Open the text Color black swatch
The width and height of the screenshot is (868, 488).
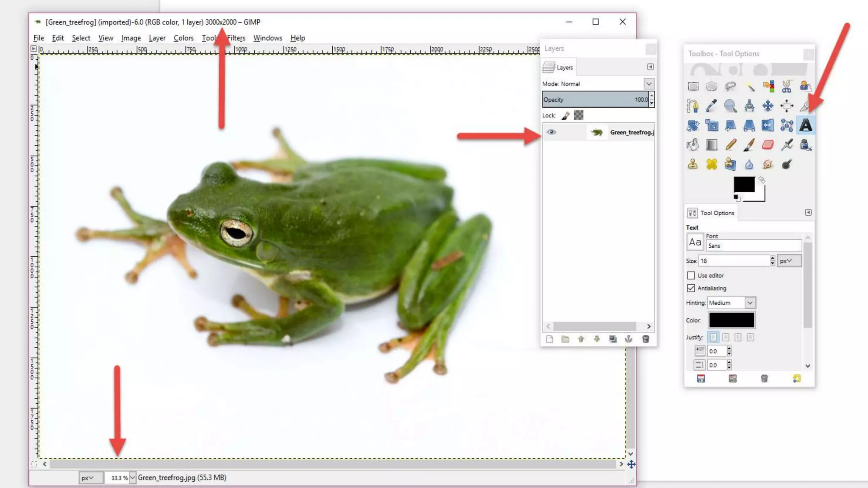pyautogui.click(x=732, y=320)
